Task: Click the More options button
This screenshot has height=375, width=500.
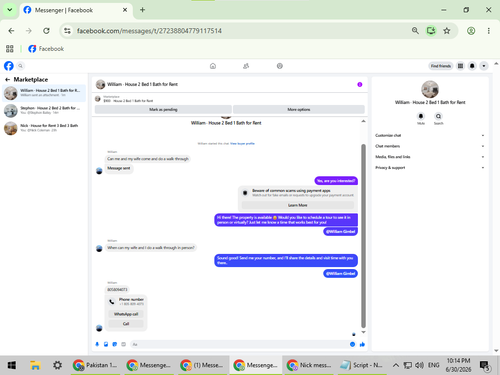Action: pos(299,109)
